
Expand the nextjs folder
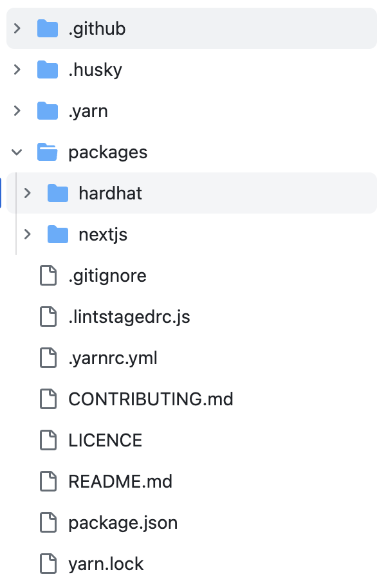(x=26, y=234)
